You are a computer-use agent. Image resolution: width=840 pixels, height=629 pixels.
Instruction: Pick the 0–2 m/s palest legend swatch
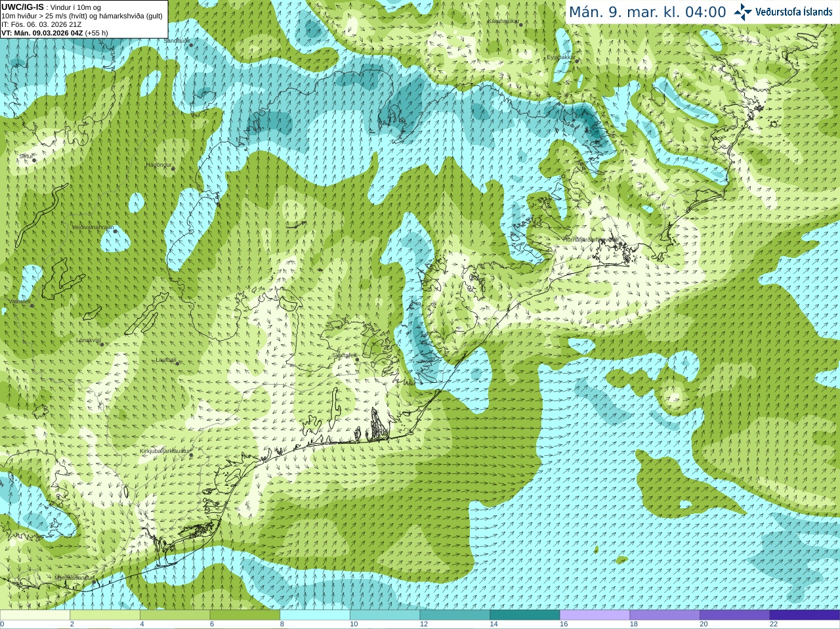click(x=35, y=615)
